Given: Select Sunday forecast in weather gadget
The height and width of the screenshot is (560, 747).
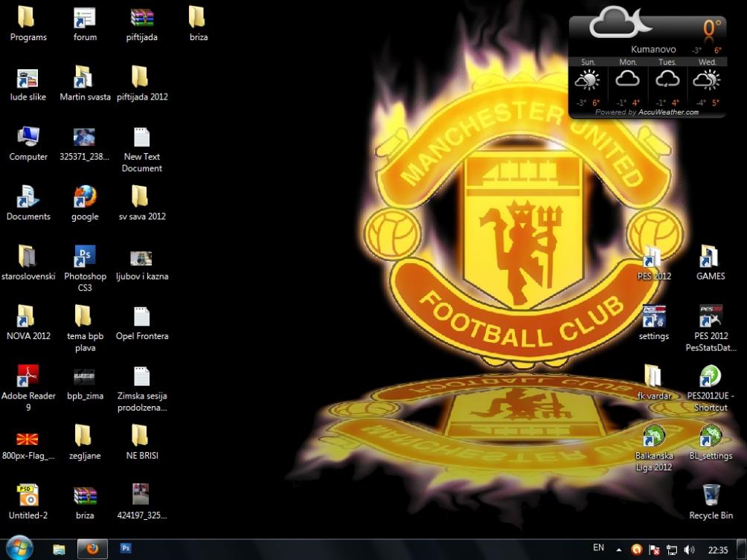Looking at the screenshot, I should pos(589,84).
